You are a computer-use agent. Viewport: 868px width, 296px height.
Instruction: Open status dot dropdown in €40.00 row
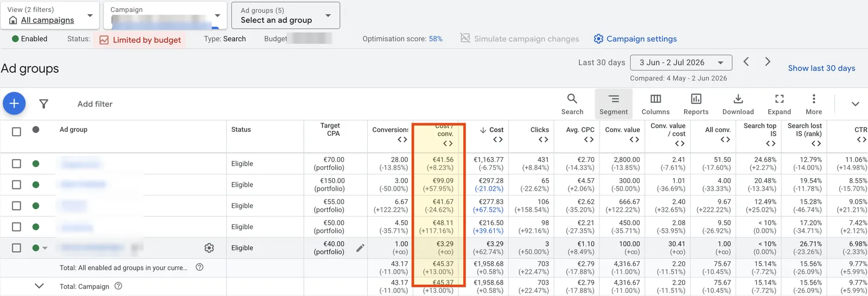click(x=44, y=248)
